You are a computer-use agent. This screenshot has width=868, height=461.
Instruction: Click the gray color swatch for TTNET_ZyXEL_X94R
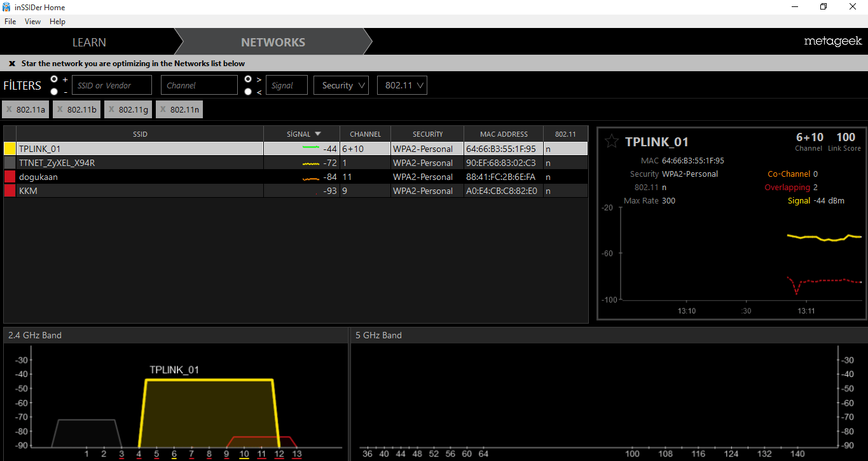(x=10, y=163)
